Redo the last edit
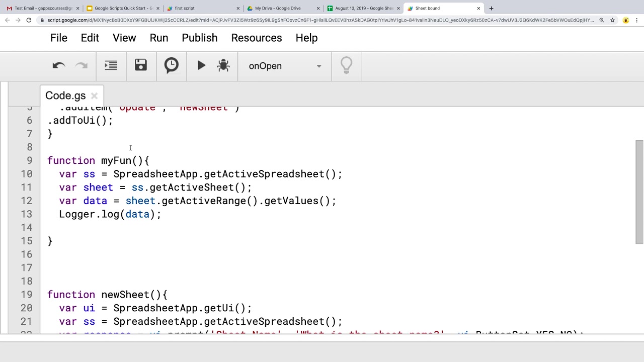The width and height of the screenshot is (644, 362). tap(81, 66)
